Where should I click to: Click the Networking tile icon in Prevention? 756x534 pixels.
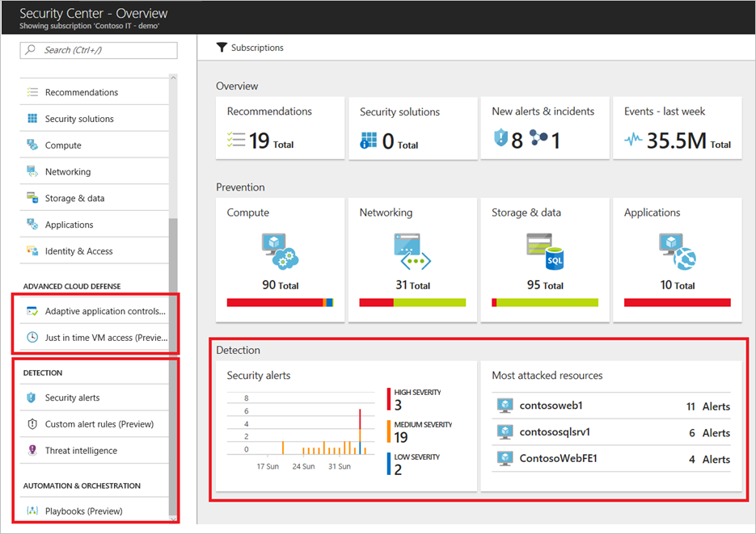[412, 251]
